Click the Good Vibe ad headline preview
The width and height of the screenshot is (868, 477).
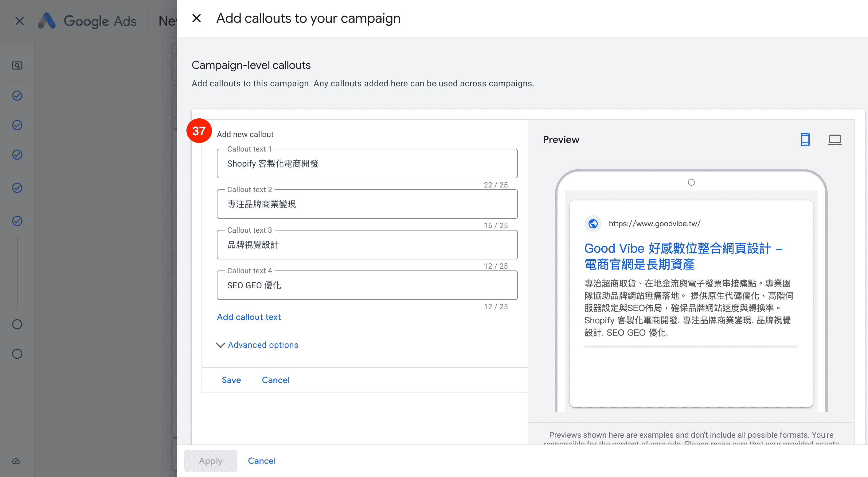(683, 257)
